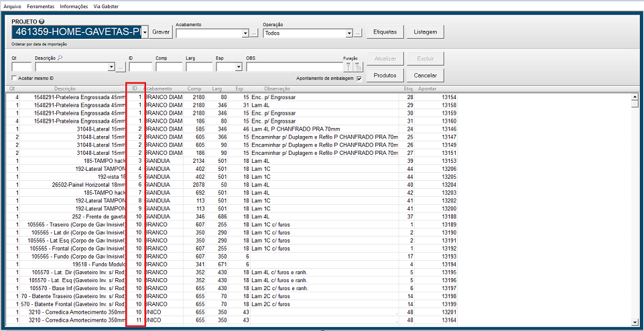Image resolution: width=644 pixels, height=331 pixels.
Task: Sort by the Observação column header
Action: pyautogui.click(x=277, y=88)
